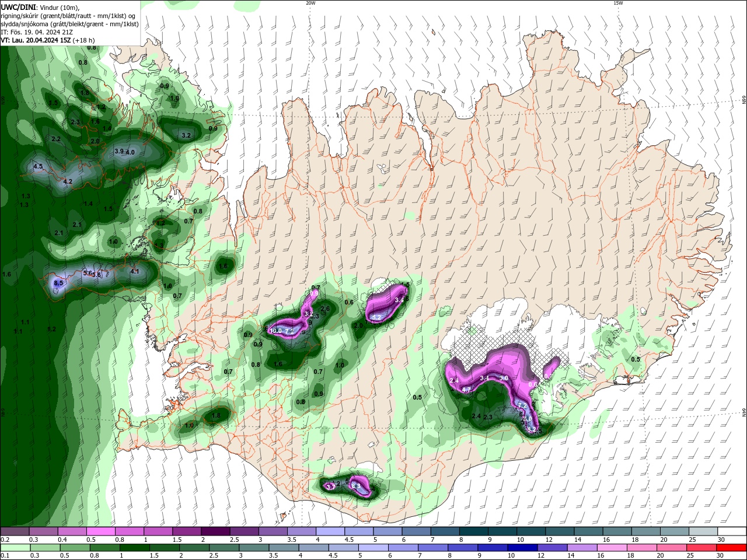
Task: Click the 'IT: Fös. 19. 04. 2024 21Z' line
Action: click(x=36, y=32)
